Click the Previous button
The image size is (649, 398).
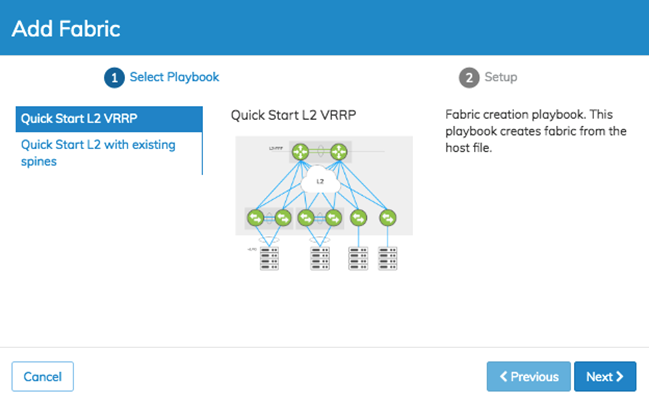529,376
